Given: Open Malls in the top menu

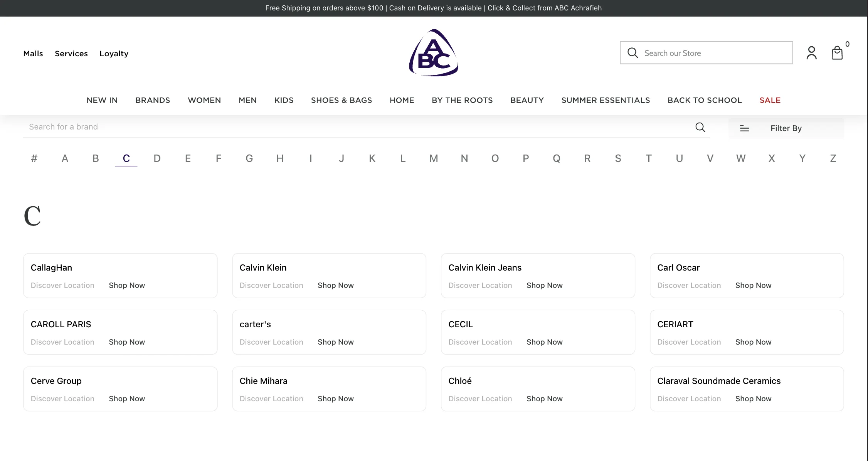Looking at the screenshot, I should pos(33,54).
